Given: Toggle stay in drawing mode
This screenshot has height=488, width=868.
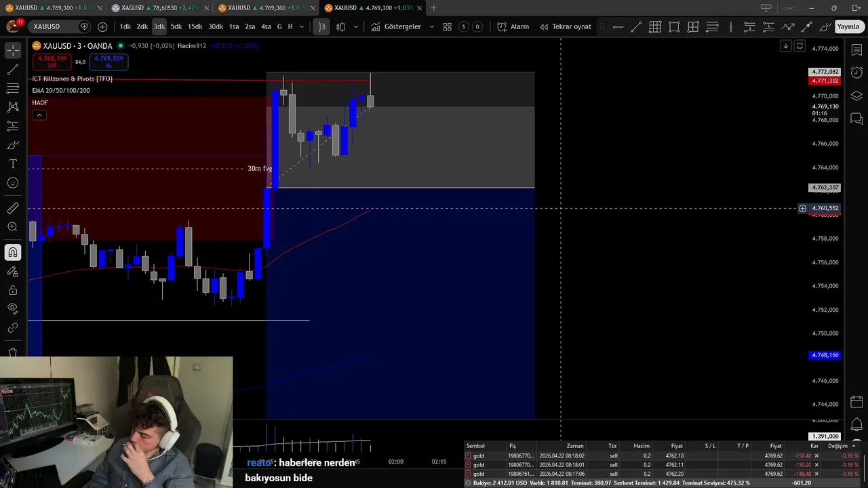Looking at the screenshot, I should (13, 271).
